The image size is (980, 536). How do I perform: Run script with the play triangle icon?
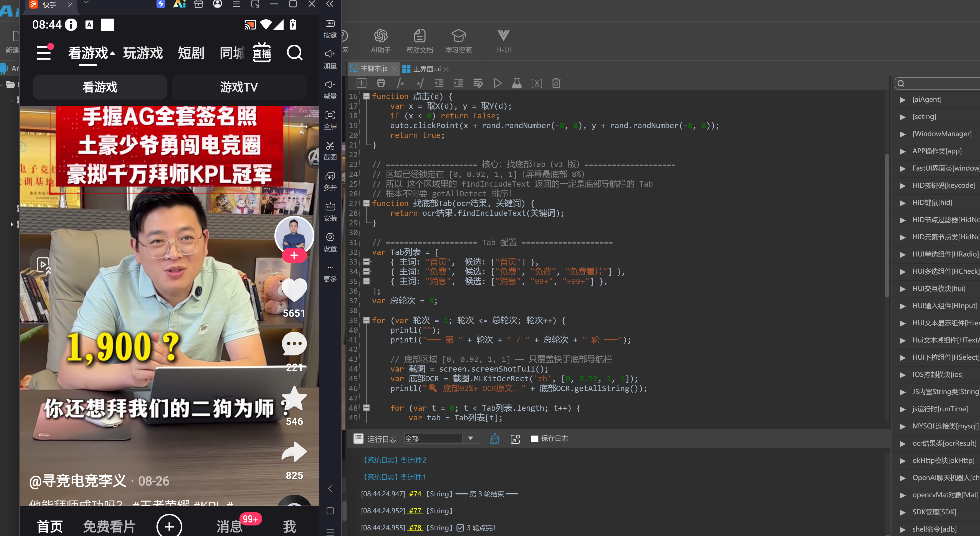click(x=497, y=83)
